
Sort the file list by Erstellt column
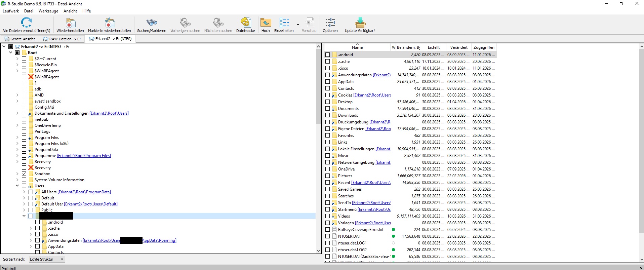434,47
